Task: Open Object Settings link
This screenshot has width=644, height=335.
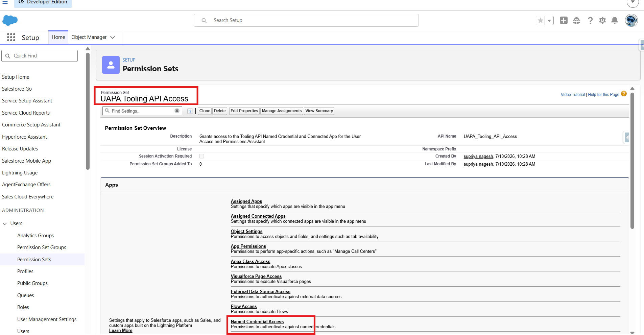Action: (247, 232)
